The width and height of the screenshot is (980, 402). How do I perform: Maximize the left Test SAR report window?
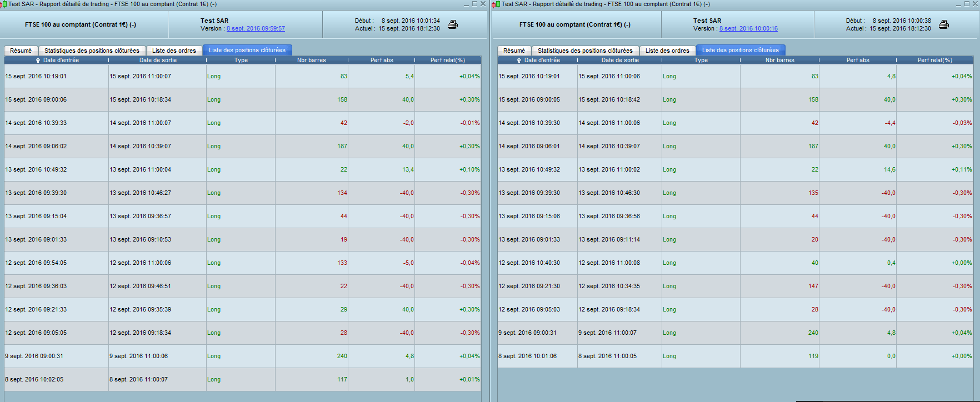click(x=475, y=4)
